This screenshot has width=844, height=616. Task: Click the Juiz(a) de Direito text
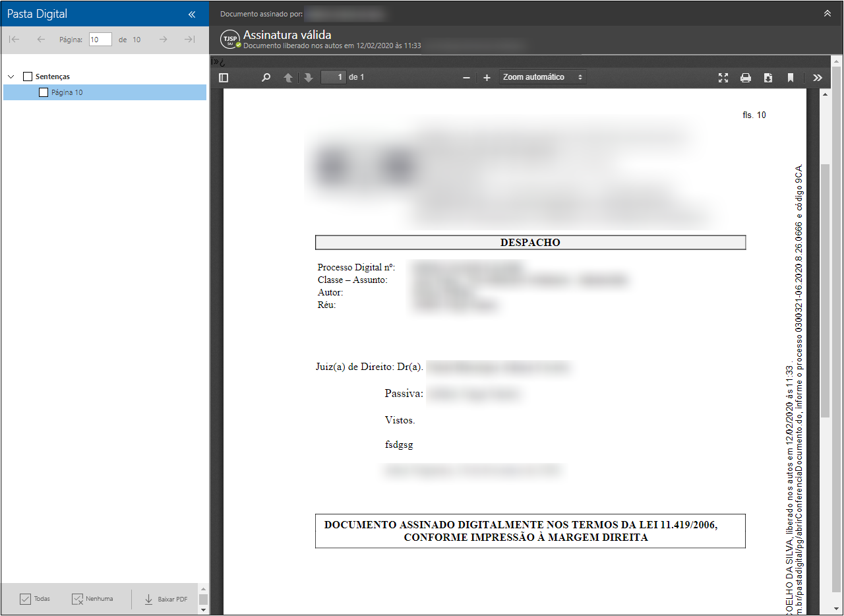[x=369, y=367]
